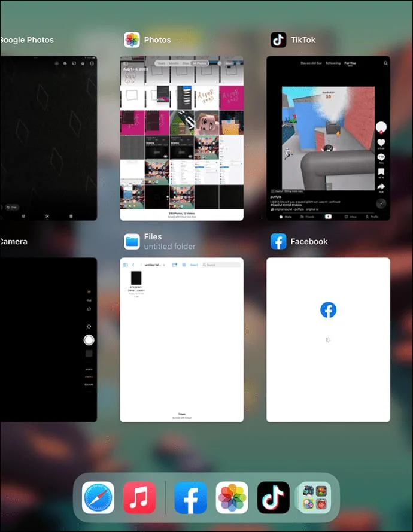This screenshot has width=413, height=532.
Task: Tap the Files app icon above its card
Action: 132,242
